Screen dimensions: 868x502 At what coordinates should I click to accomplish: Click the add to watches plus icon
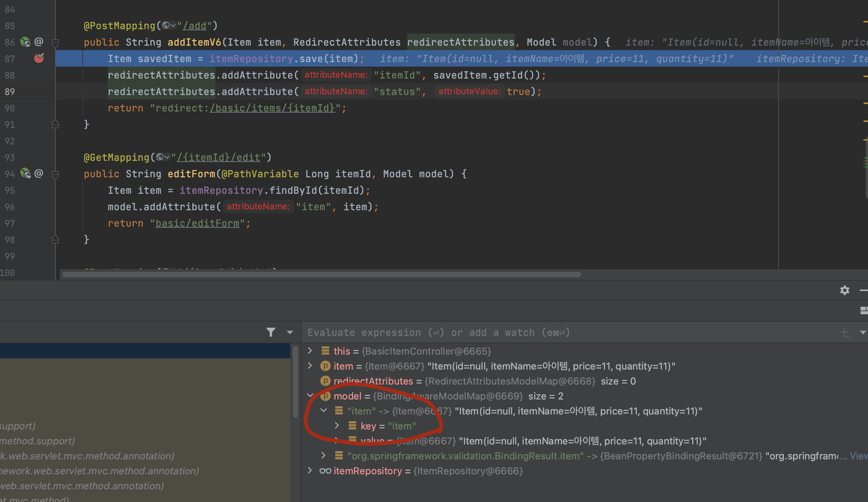845,333
